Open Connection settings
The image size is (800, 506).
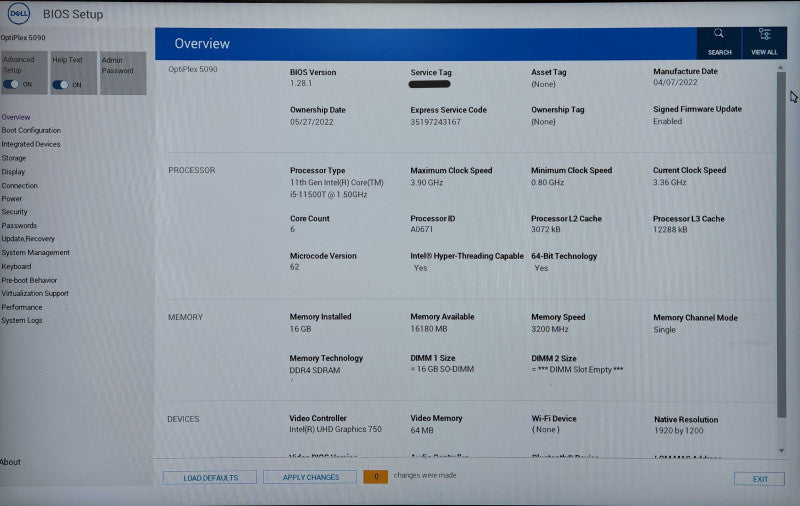[x=19, y=186]
